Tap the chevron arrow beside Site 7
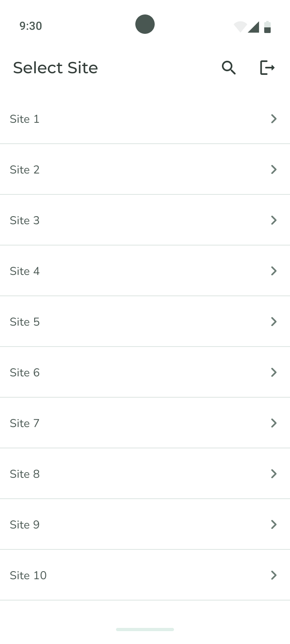The height and width of the screenshot is (644, 290). [274, 423]
